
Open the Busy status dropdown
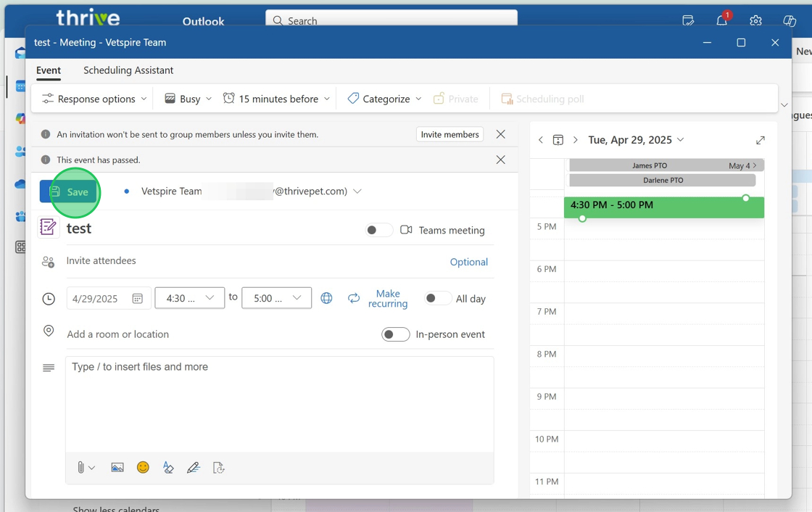[x=188, y=99]
